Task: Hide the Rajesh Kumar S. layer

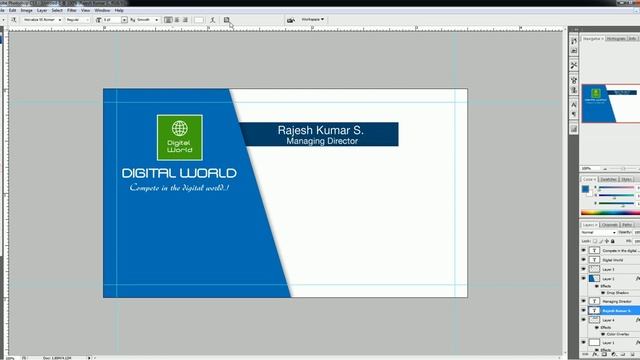Action: click(x=584, y=310)
